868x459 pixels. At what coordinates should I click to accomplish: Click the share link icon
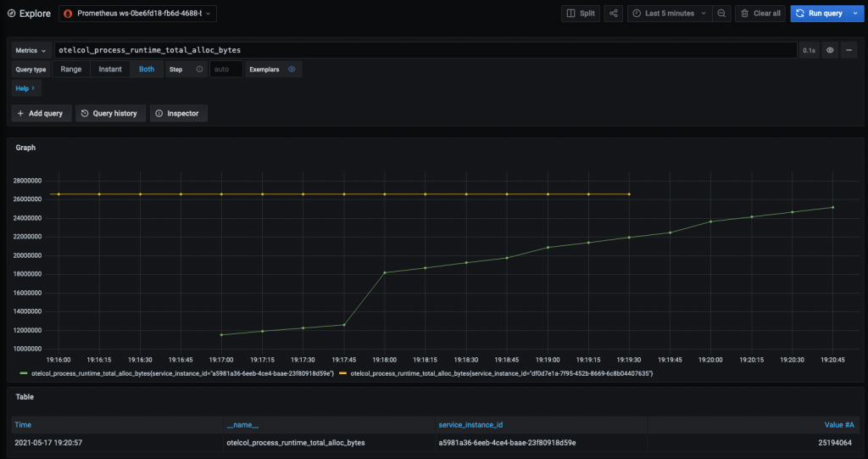615,14
